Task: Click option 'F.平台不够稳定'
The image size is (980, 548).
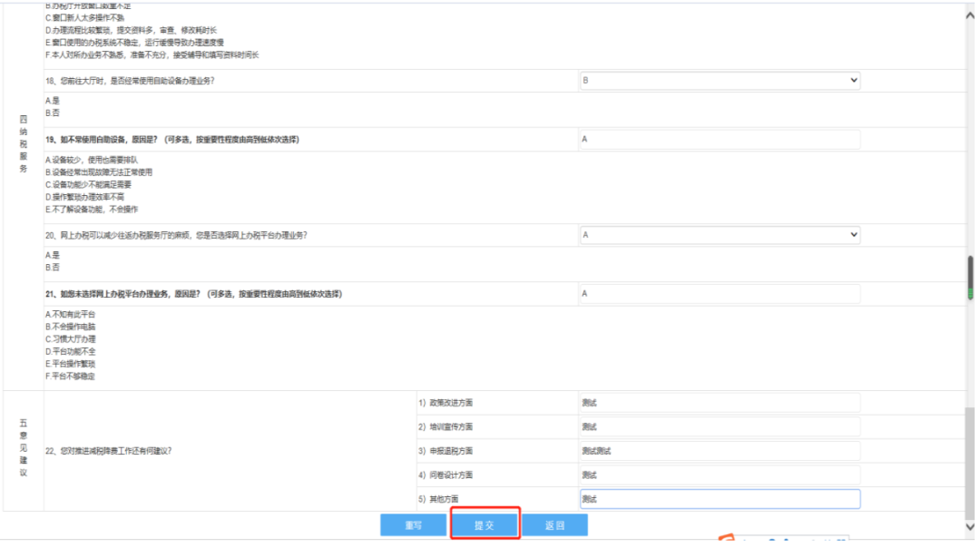Action: point(70,377)
